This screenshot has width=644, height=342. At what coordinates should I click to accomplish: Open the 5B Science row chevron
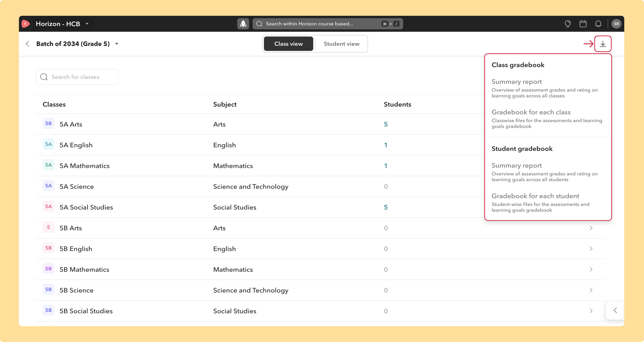click(x=591, y=290)
